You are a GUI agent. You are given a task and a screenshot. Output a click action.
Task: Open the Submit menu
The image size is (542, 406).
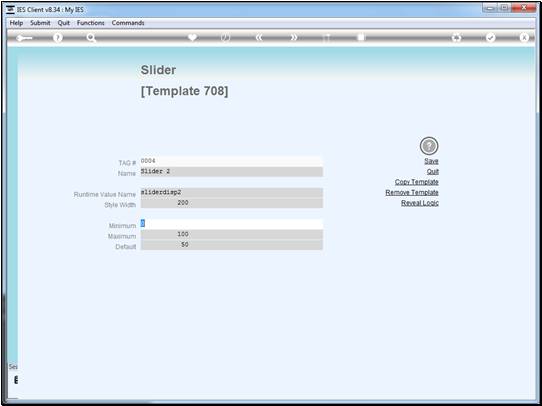pyautogui.click(x=40, y=23)
